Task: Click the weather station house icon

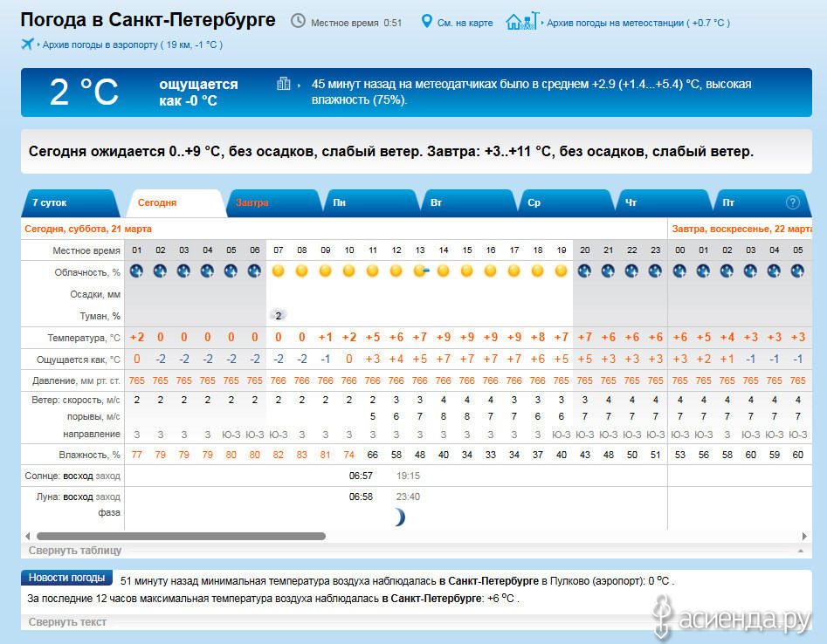Action: click(521, 21)
